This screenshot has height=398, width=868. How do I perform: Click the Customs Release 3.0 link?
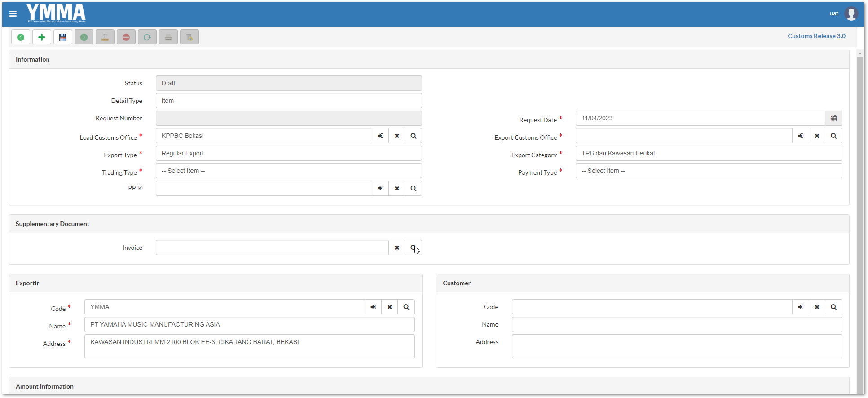[816, 36]
